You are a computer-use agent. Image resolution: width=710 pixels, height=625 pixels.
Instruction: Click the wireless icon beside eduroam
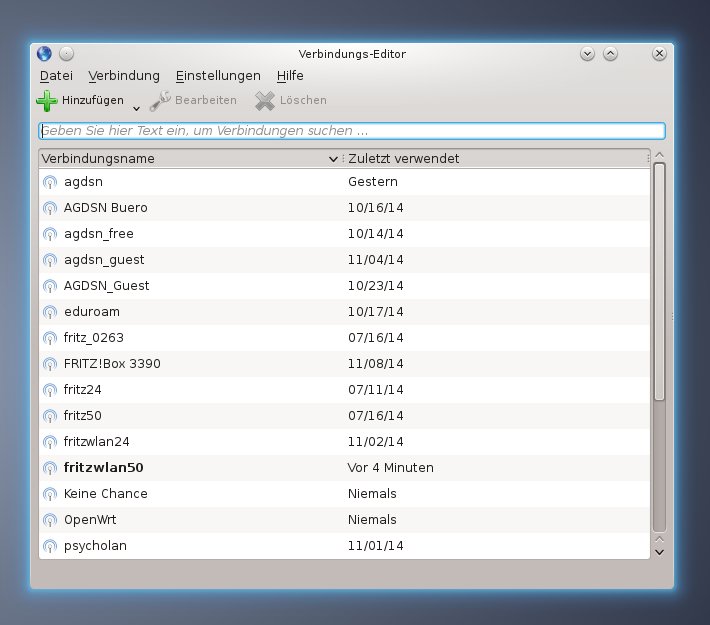(51, 312)
